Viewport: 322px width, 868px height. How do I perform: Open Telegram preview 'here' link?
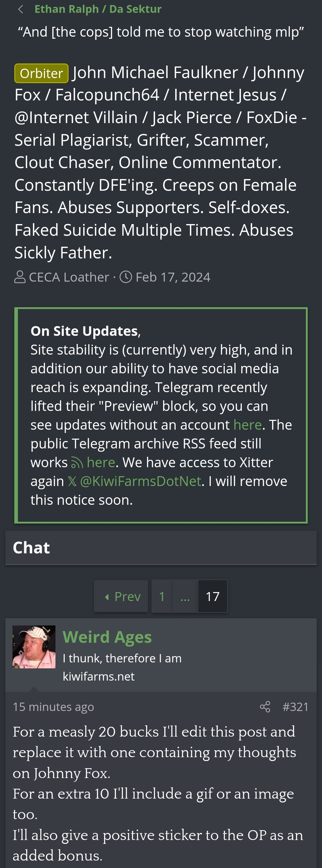247,425
